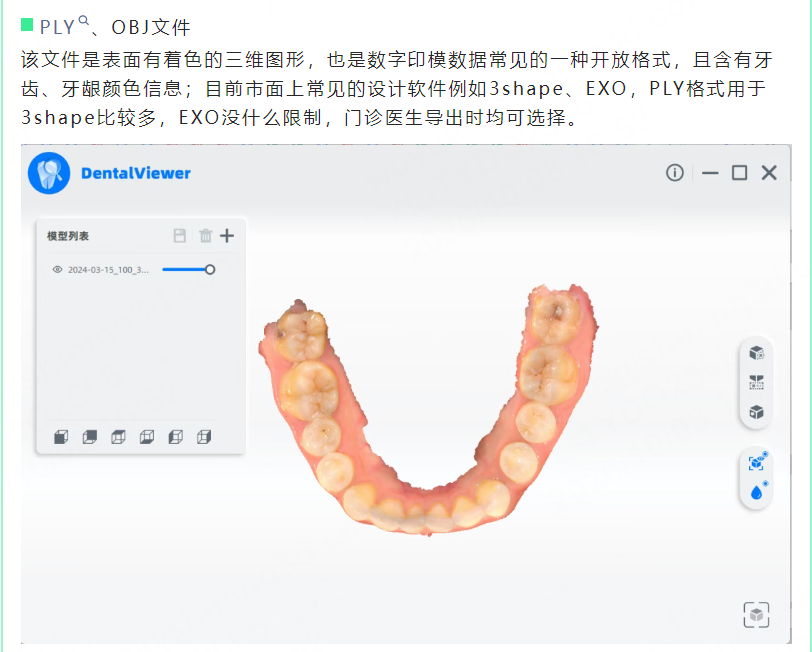Select the fourth cube view icon, bottom face shaded
Screen dimensions: 812x652
pyautogui.click(x=147, y=437)
